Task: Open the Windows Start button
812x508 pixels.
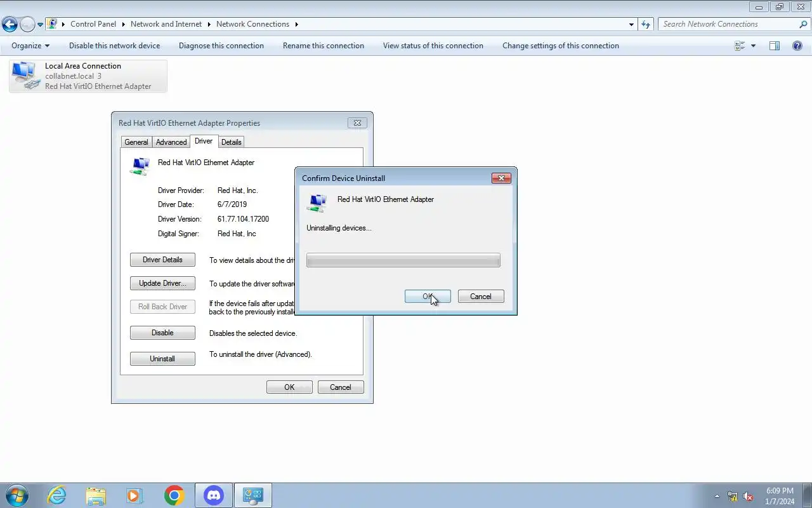Action: point(17,495)
